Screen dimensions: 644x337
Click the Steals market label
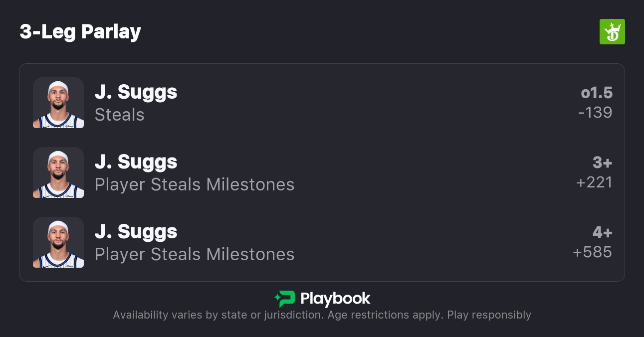pos(120,115)
